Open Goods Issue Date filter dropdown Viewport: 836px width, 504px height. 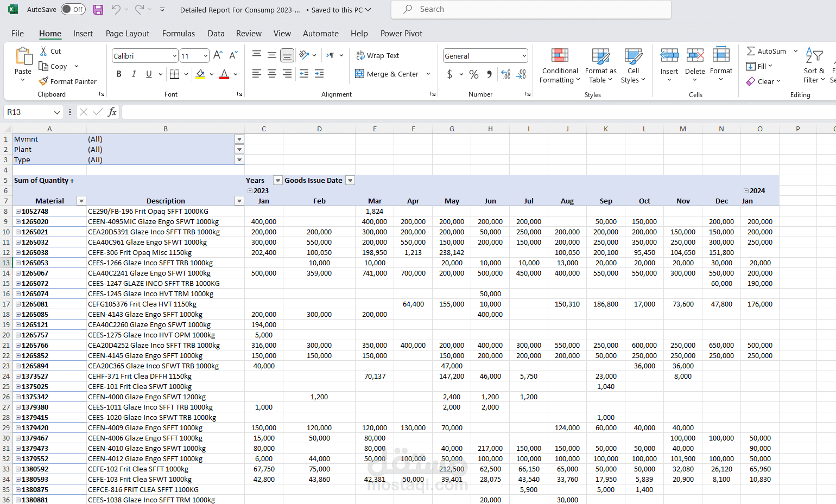(350, 180)
